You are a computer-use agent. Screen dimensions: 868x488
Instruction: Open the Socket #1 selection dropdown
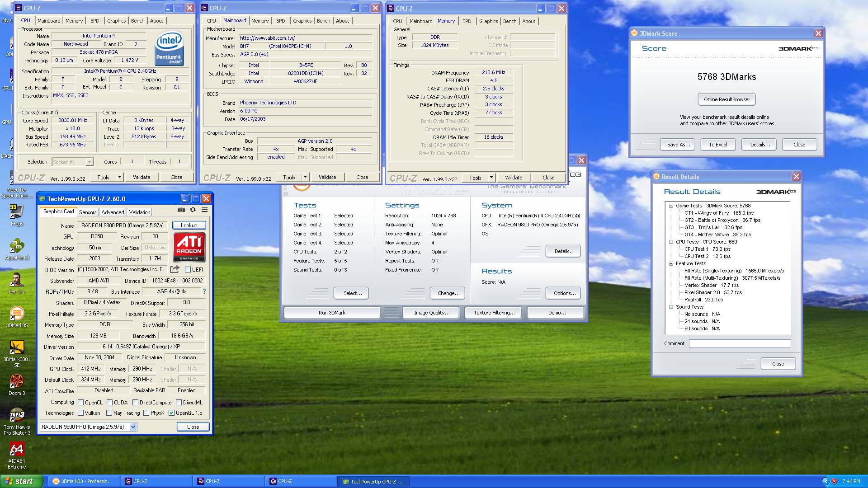[x=90, y=162]
